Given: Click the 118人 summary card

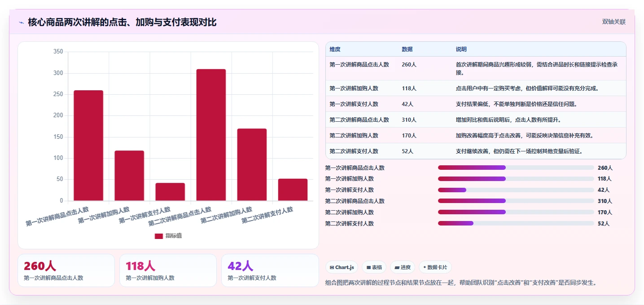Looking at the screenshot, I should (168, 270).
